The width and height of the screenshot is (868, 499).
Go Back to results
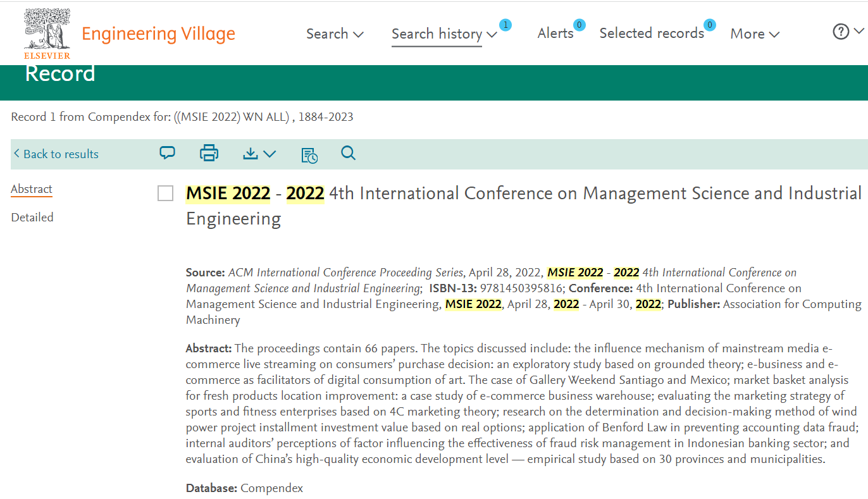click(x=56, y=154)
